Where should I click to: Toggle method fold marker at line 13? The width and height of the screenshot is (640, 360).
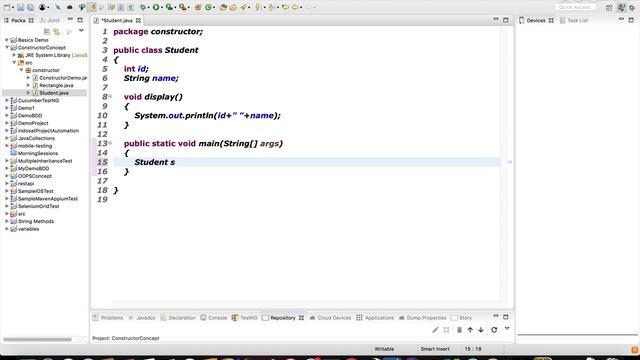[110, 143]
